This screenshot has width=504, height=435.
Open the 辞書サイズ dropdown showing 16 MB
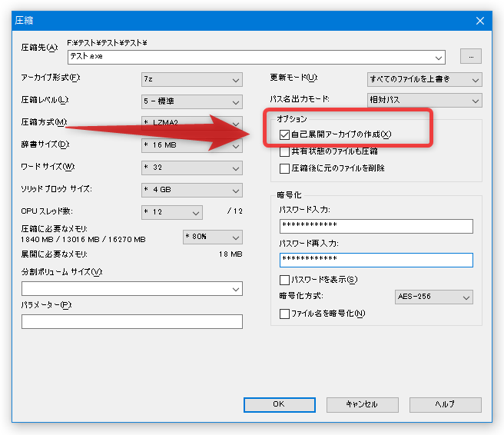191,146
